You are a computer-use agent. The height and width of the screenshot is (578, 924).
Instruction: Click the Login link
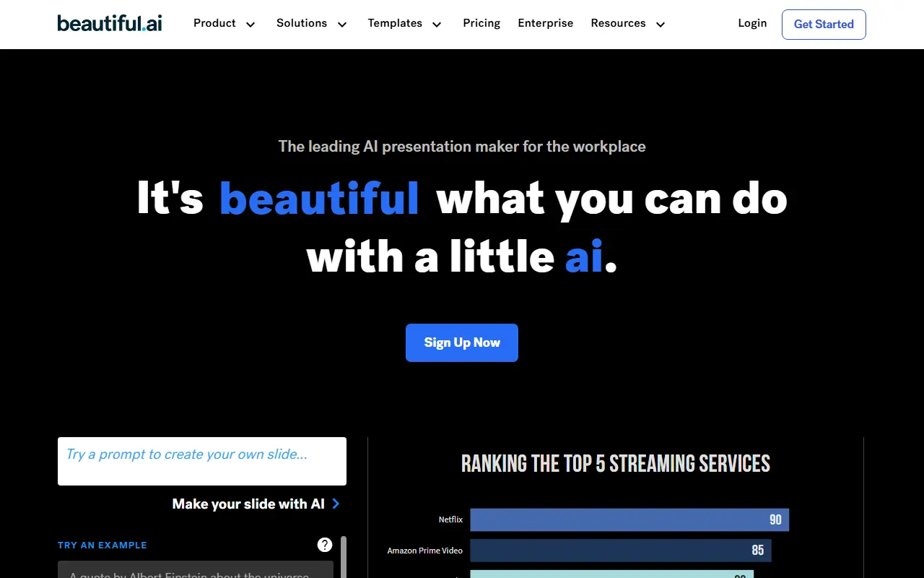pyautogui.click(x=752, y=23)
